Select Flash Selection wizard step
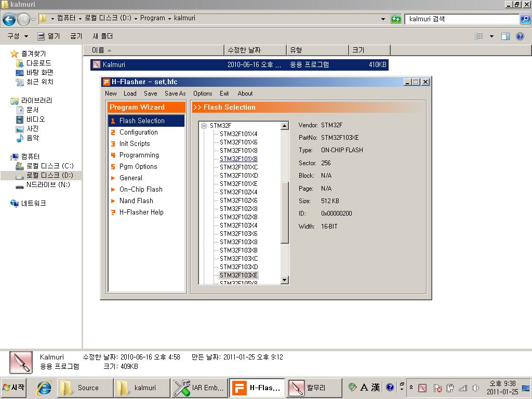This screenshot has height=399, width=532. click(x=146, y=121)
